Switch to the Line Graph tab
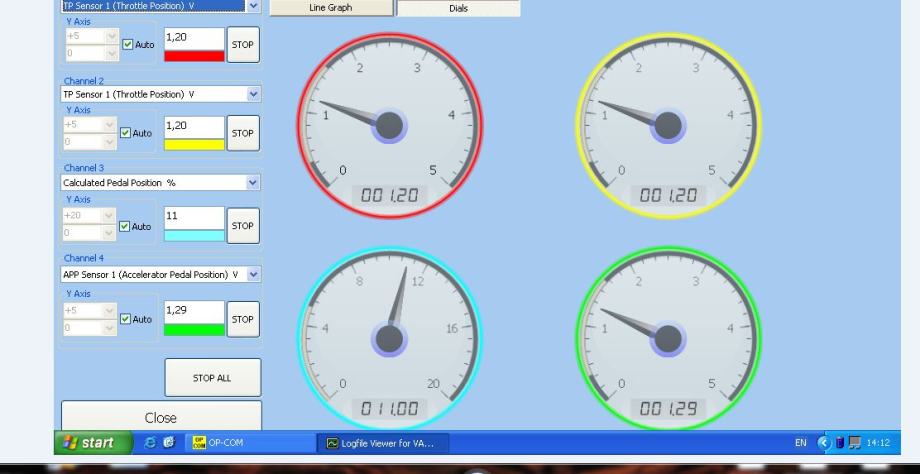 pyautogui.click(x=331, y=8)
